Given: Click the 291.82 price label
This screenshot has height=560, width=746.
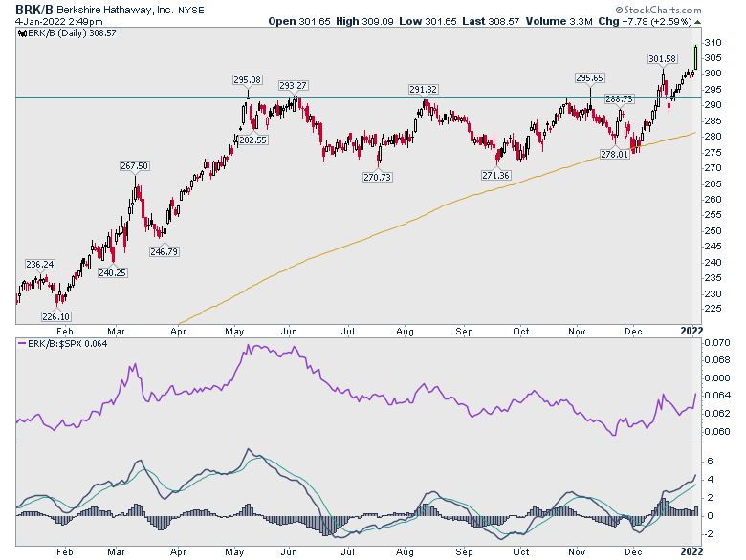Looking at the screenshot, I should (x=423, y=90).
